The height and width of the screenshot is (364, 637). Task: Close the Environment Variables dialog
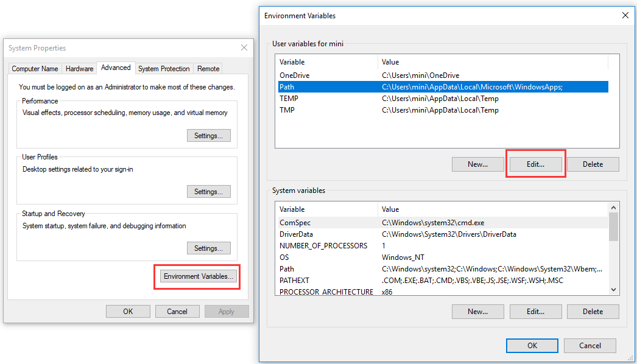[625, 15]
